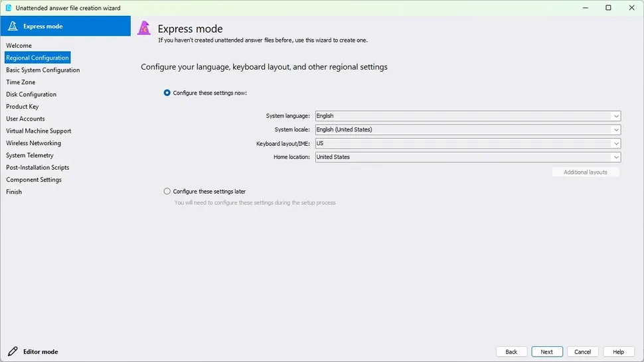
Task: Jump to the Wireless Networking page
Action: coord(33,143)
